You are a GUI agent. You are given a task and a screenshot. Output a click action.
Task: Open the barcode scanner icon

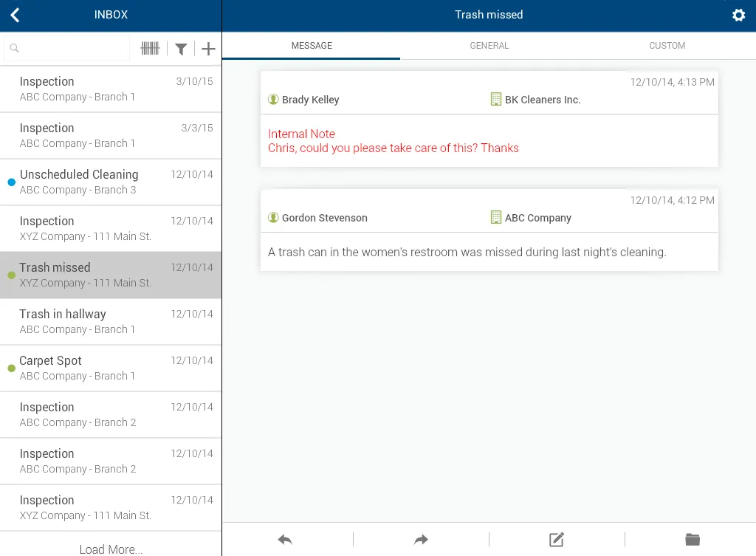[x=150, y=49]
